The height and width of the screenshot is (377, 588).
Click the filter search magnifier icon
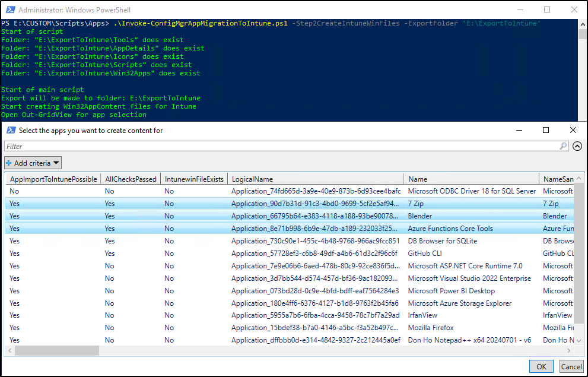click(x=563, y=146)
